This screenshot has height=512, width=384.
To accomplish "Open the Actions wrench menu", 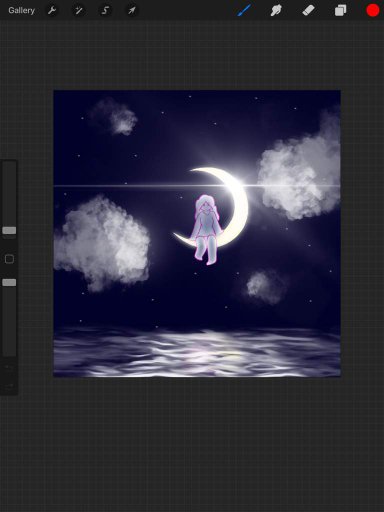I will (x=52, y=11).
